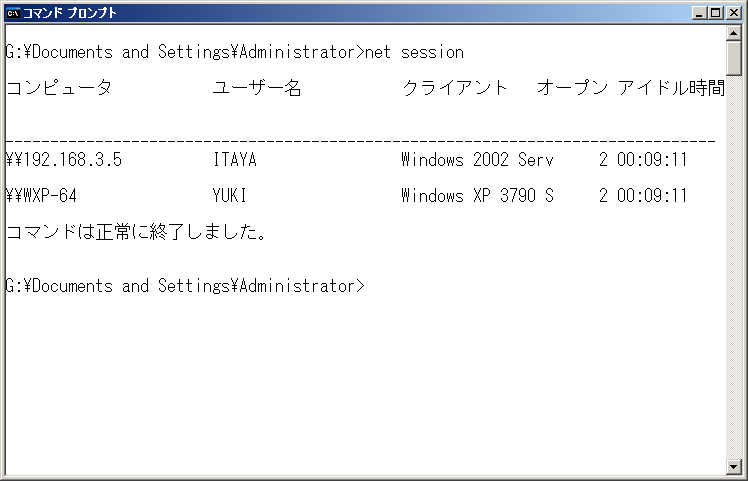The width and height of the screenshot is (748, 481).
Task: Click the ITAYA user name
Action: [x=235, y=159]
